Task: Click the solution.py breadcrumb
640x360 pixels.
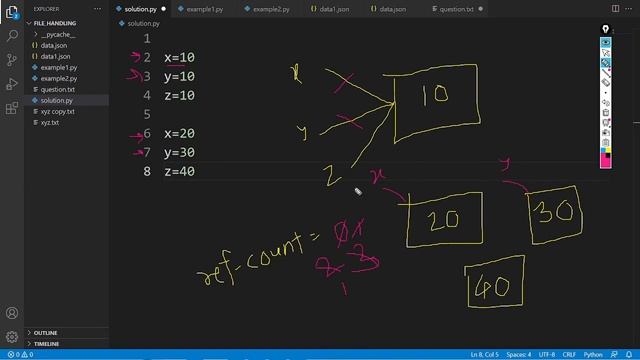Action: click(x=139, y=24)
